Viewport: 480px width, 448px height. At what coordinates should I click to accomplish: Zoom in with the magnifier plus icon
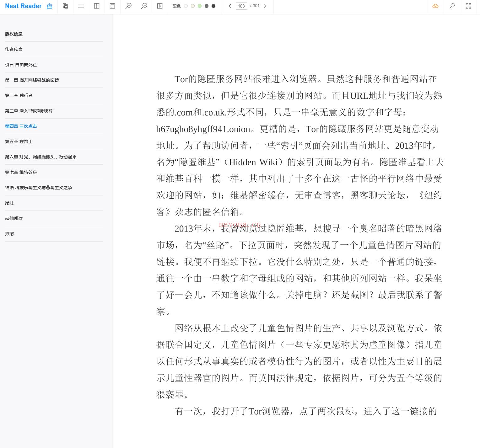pyautogui.click(x=128, y=6)
